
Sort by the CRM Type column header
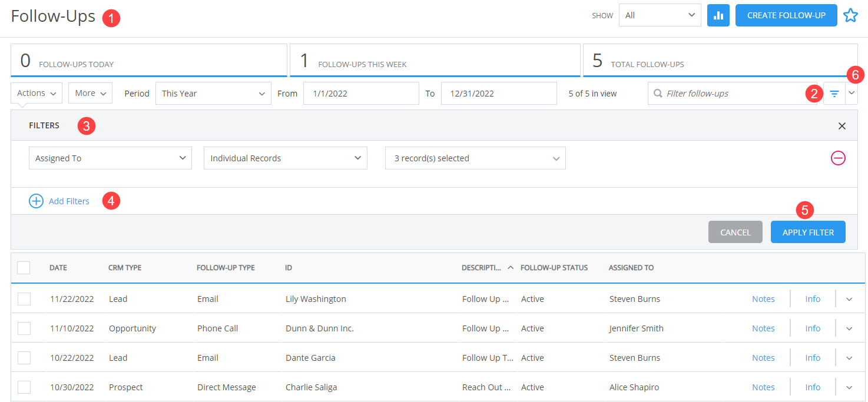click(x=125, y=268)
